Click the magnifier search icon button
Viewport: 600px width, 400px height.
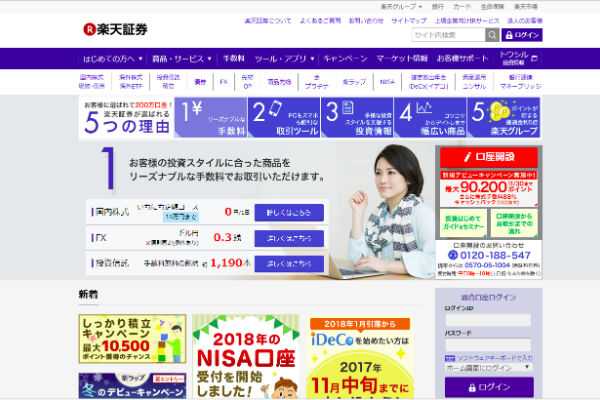(492, 35)
